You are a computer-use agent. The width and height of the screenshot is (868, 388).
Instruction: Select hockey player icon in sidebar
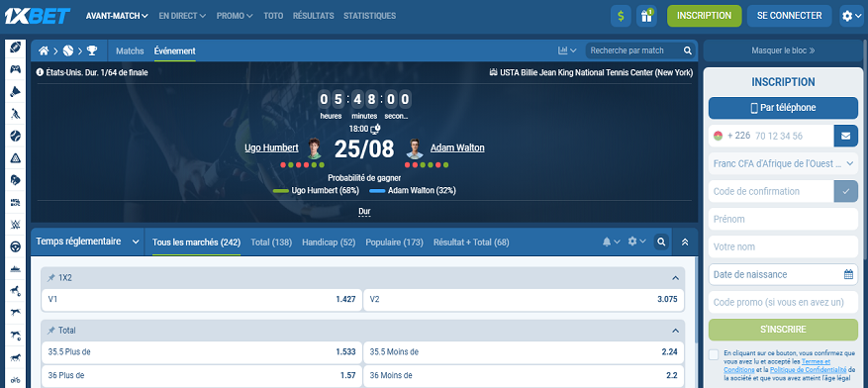(x=16, y=114)
